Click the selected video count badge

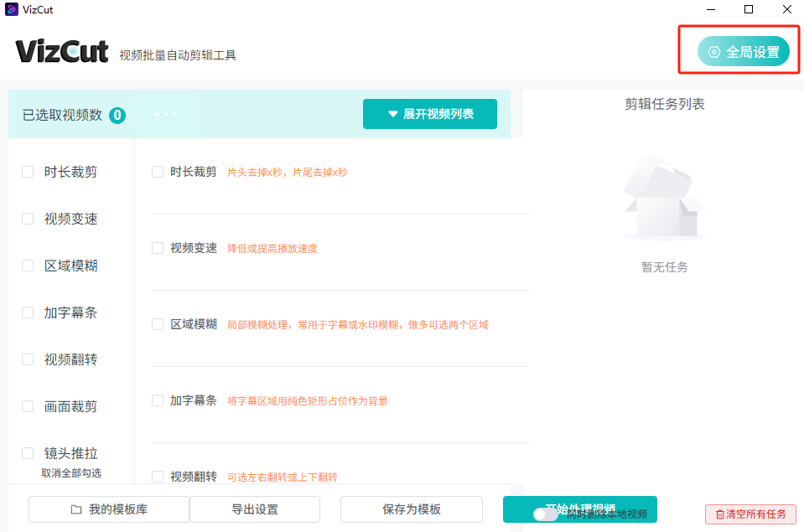point(117,115)
